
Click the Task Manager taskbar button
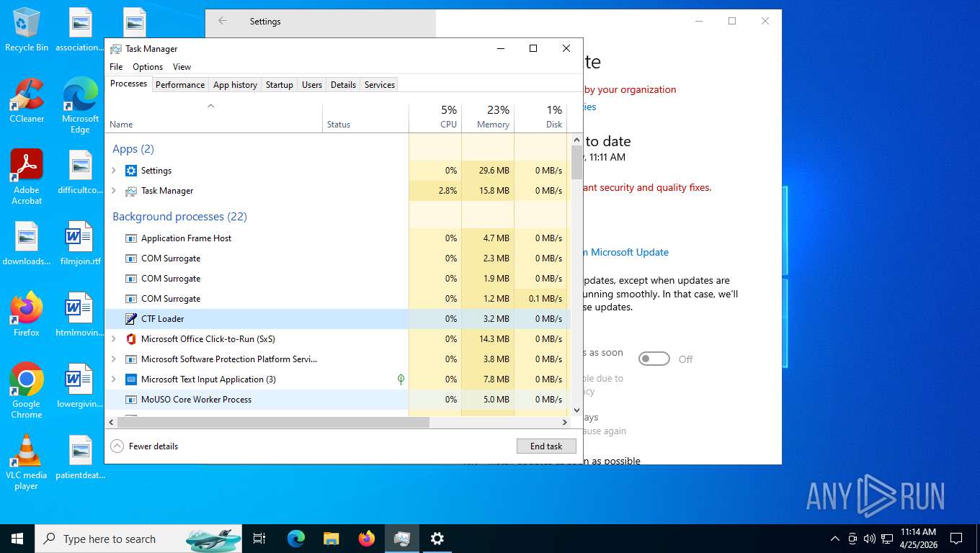[402, 539]
